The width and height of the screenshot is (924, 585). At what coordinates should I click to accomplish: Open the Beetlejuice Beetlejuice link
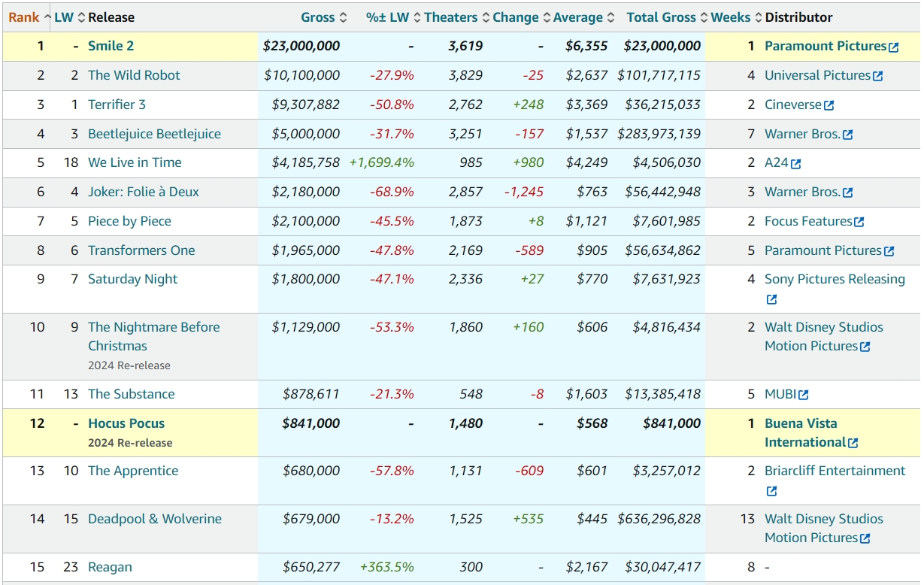point(154,134)
